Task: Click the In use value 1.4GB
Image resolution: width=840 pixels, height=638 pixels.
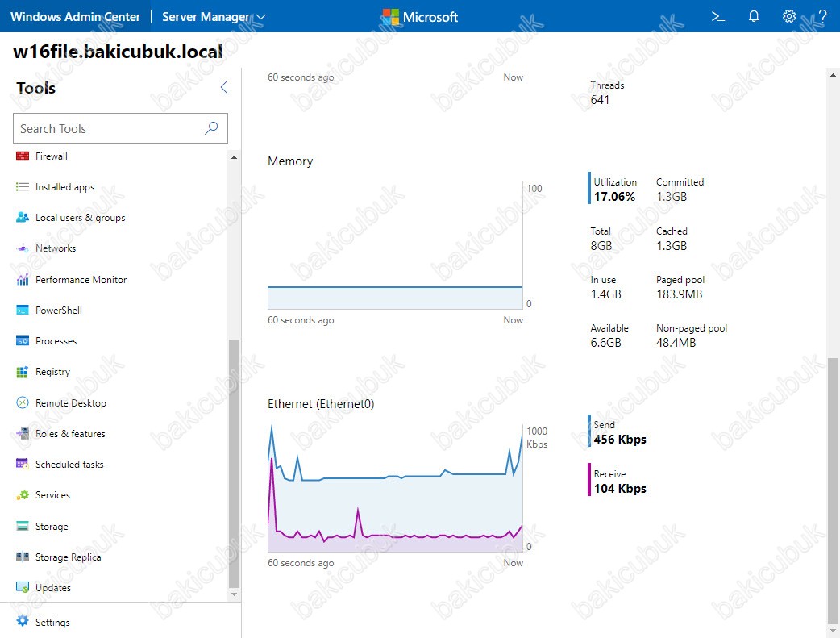Action: point(606,294)
